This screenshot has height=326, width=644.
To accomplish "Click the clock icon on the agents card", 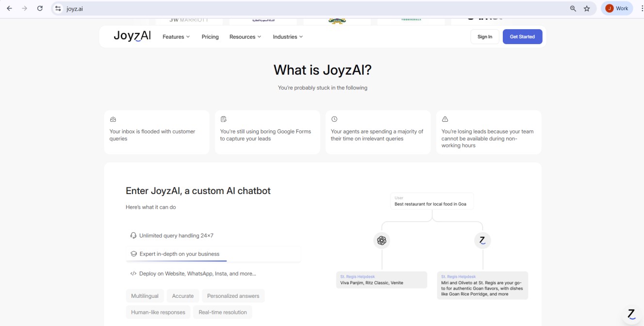I will 334,119.
